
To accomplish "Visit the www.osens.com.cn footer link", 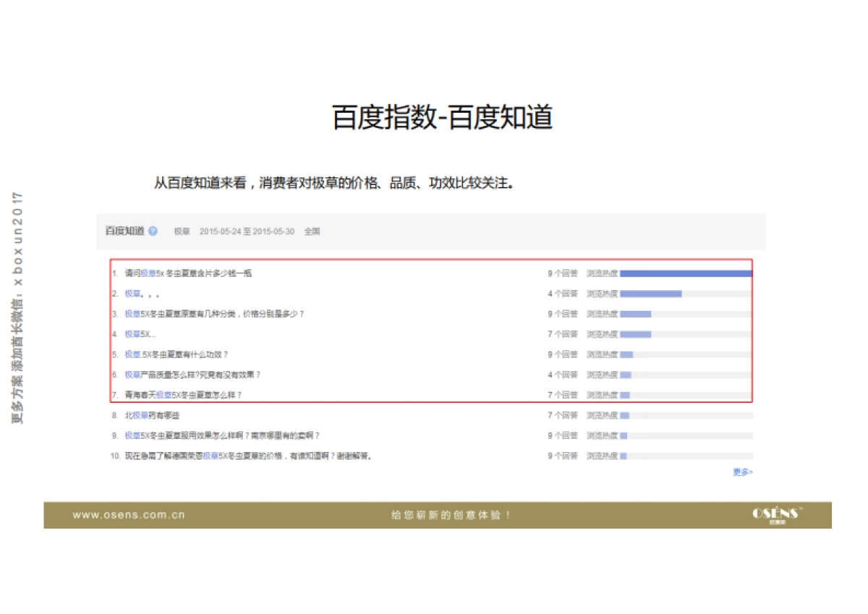I will (128, 515).
